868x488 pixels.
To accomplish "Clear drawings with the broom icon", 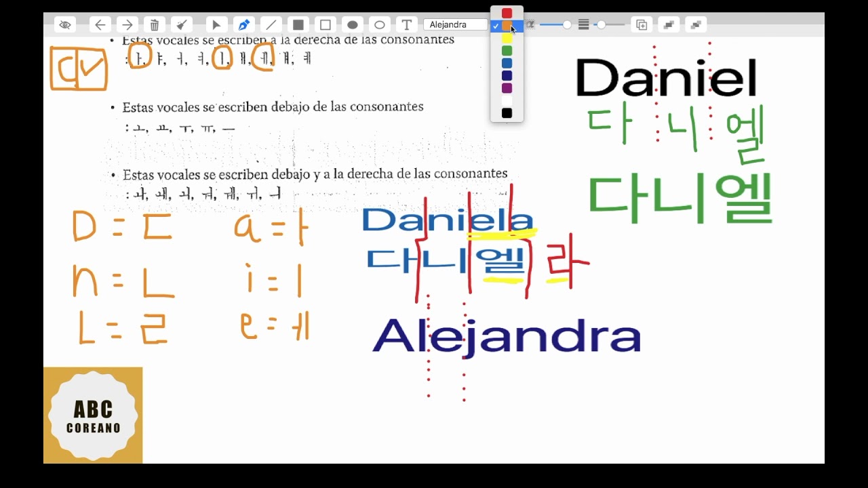I will coord(182,25).
